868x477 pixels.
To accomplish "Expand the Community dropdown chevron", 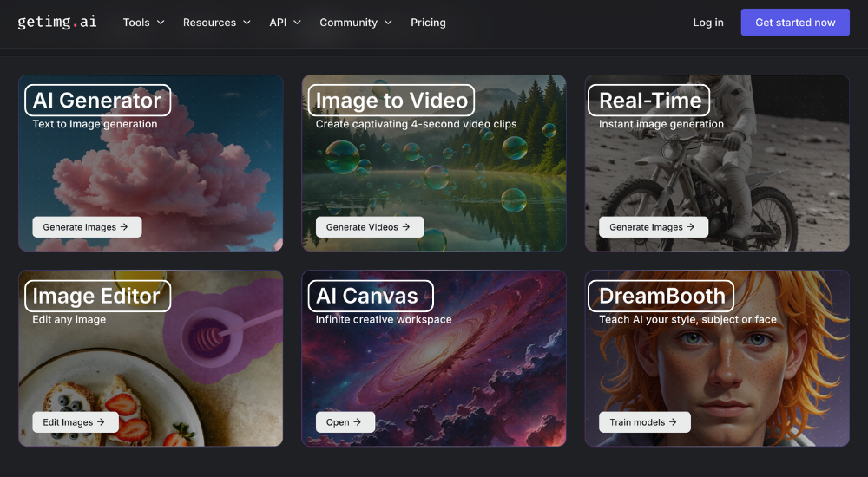I will [388, 23].
